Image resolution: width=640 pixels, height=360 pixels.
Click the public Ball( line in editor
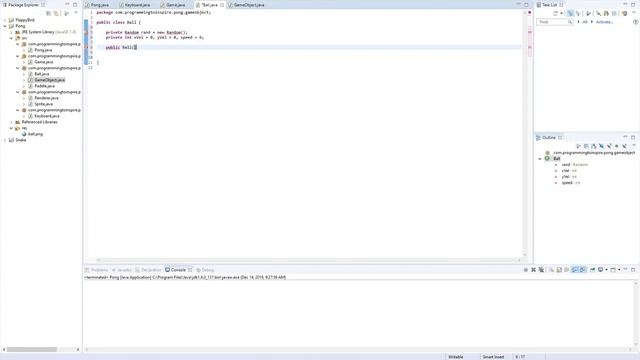pyautogui.click(x=121, y=47)
